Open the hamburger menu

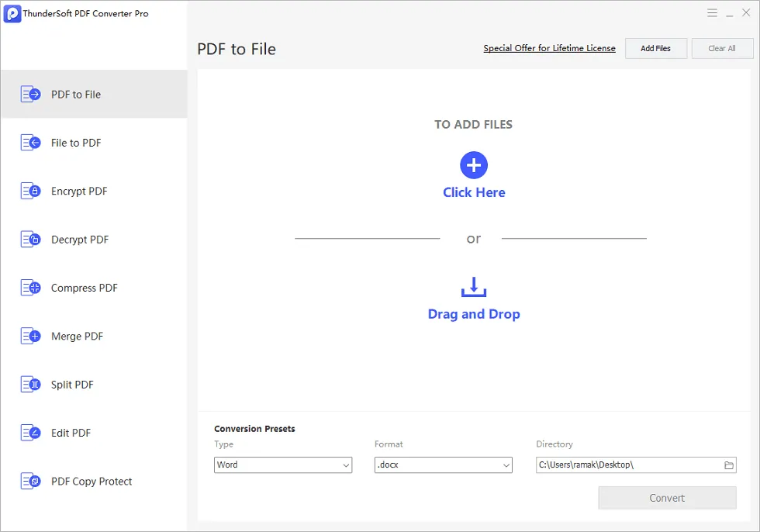pyautogui.click(x=713, y=12)
